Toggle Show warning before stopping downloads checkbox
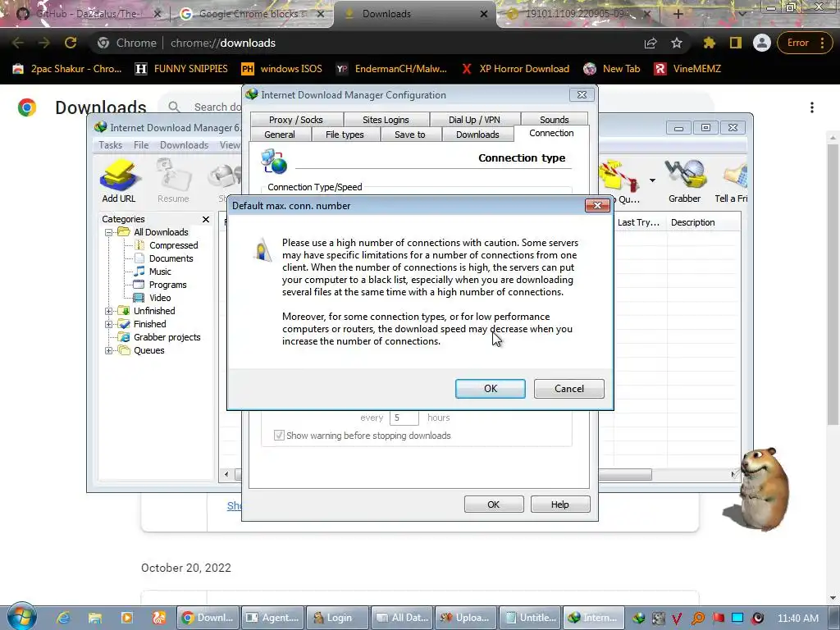This screenshot has width=840, height=630. [279, 435]
